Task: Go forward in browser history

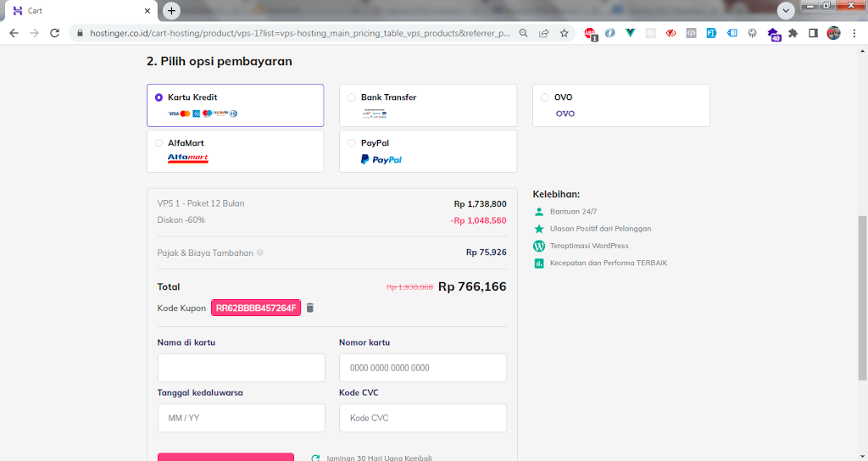Action: pos(34,33)
